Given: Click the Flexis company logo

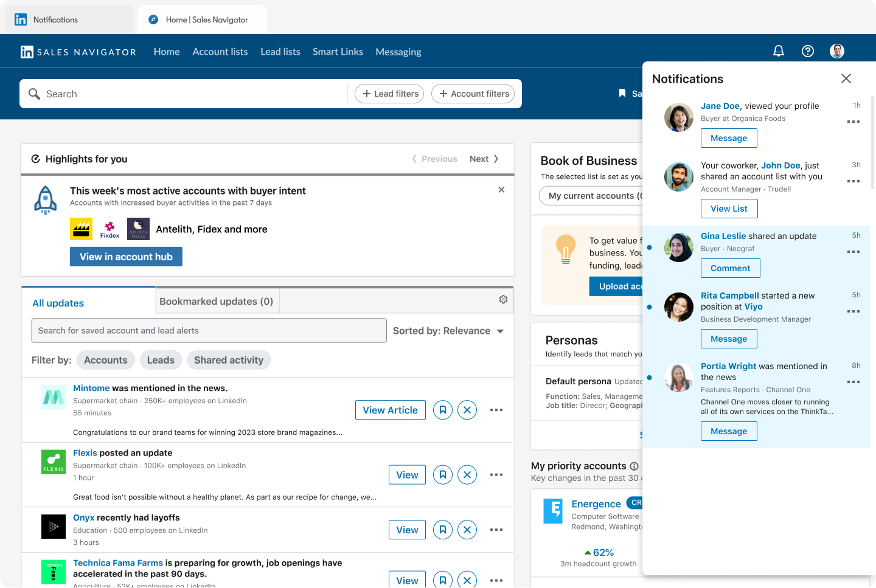Looking at the screenshot, I should tap(54, 462).
